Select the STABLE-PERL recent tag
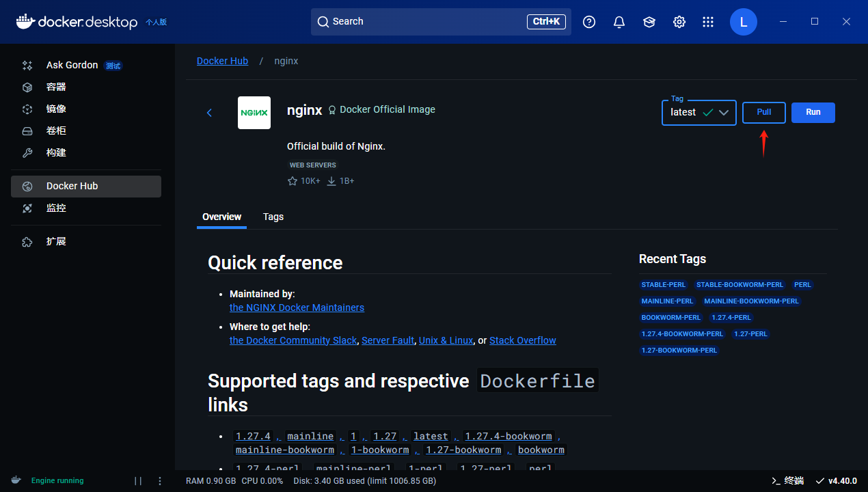Image resolution: width=868 pixels, height=492 pixels. click(x=663, y=284)
